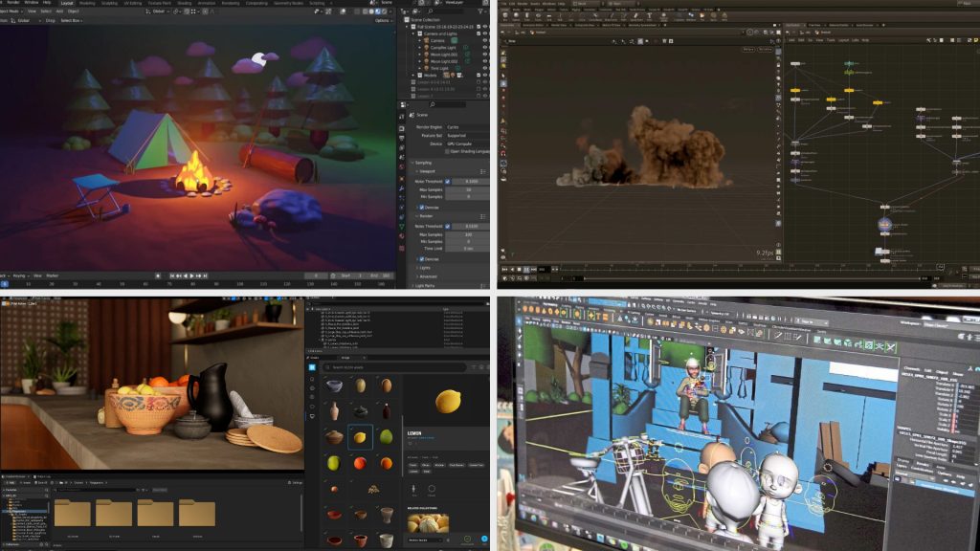980x551 pixels.
Task: Select the lemon asset thumbnail in the grid
Action: coord(360,437)
